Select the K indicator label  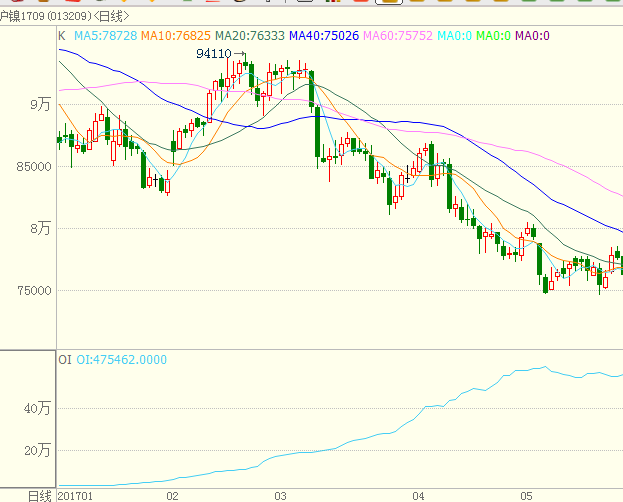(62, 36)
